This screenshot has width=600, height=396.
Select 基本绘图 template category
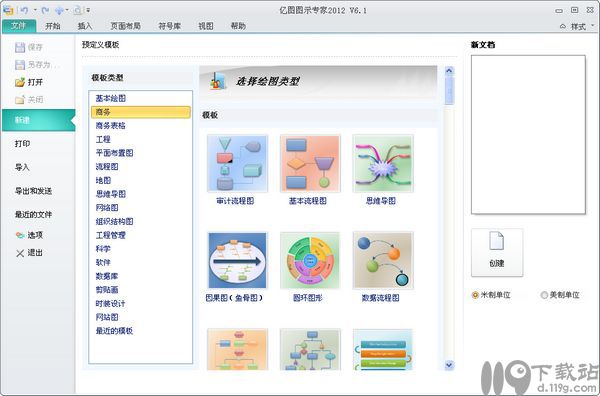tap(111, 98)
